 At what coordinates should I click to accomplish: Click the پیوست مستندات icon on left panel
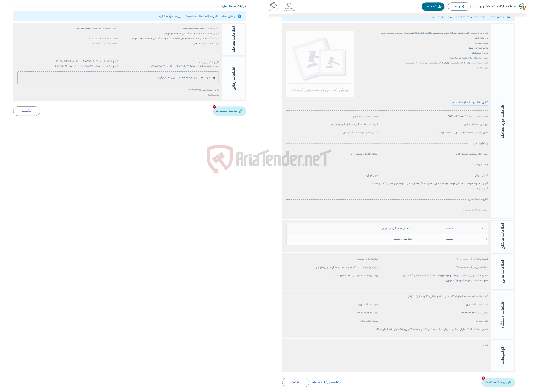(x=229, y=111)
